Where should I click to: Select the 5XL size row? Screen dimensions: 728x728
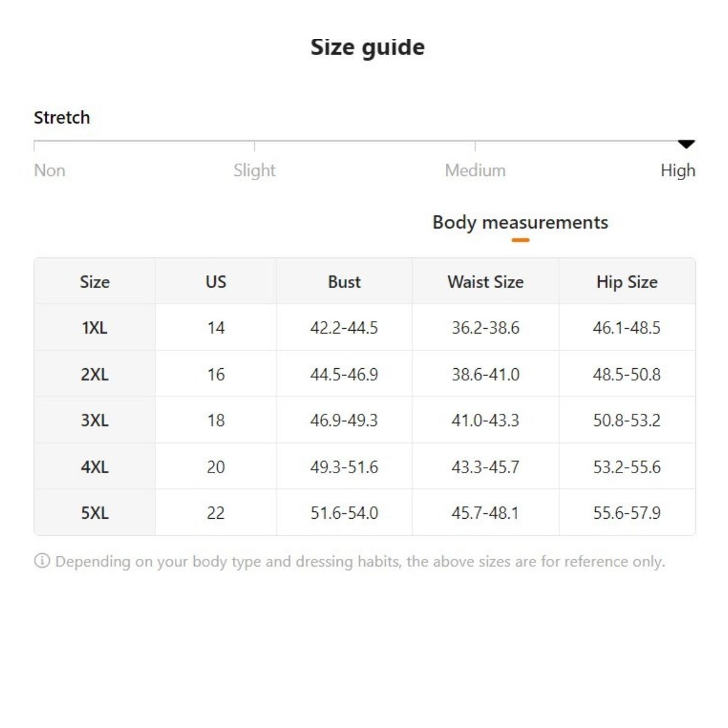point(95,513)
